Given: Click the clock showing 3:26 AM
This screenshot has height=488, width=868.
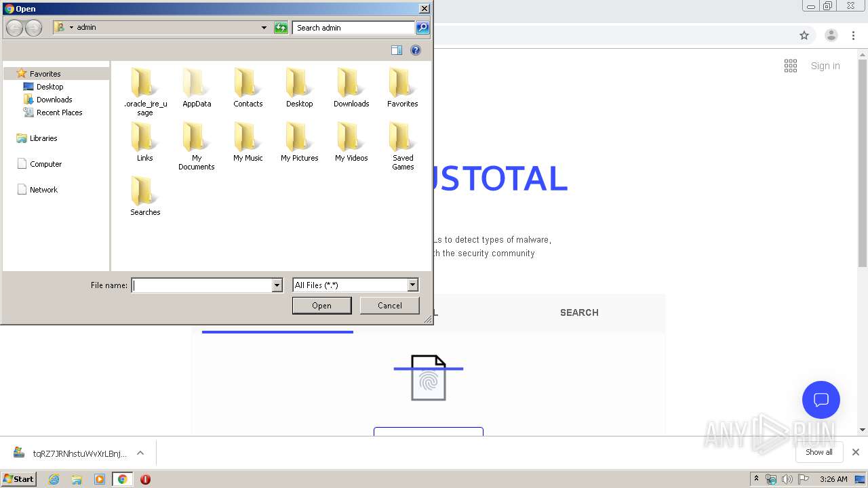Looking at the screenshot, I should click(x=833, y=479).
